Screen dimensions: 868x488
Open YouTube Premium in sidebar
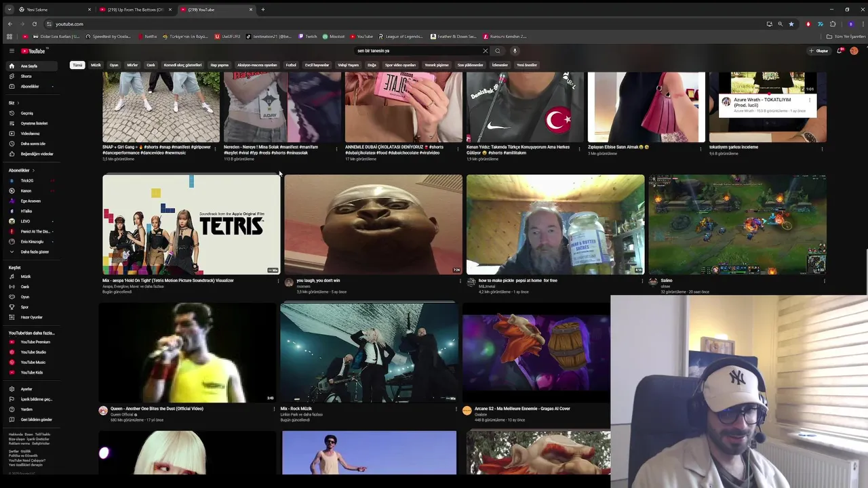35,342
